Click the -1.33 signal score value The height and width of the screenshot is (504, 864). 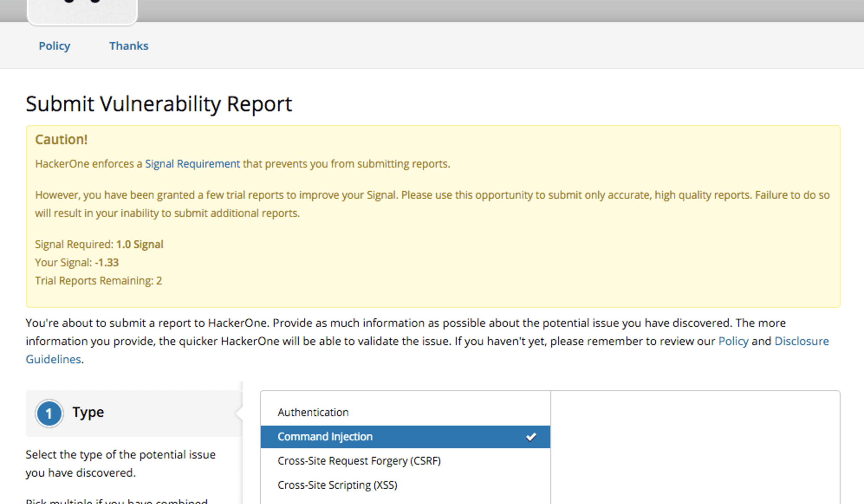tap(107, 262)
